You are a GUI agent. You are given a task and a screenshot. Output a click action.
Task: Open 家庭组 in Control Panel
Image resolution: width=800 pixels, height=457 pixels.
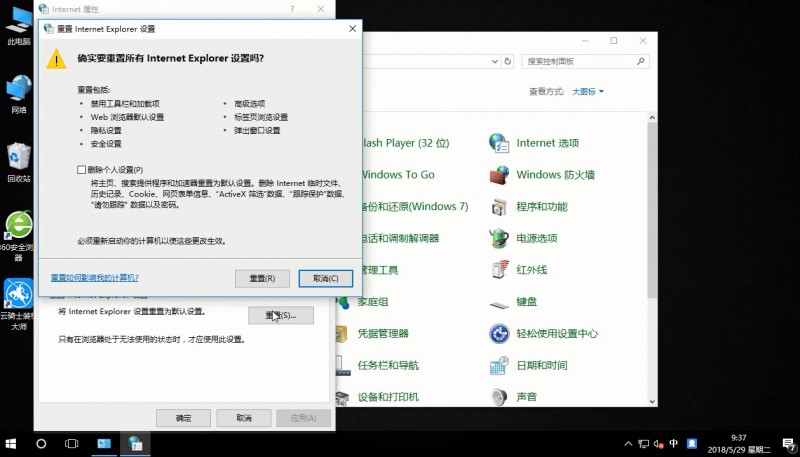[x=362, y=302]
